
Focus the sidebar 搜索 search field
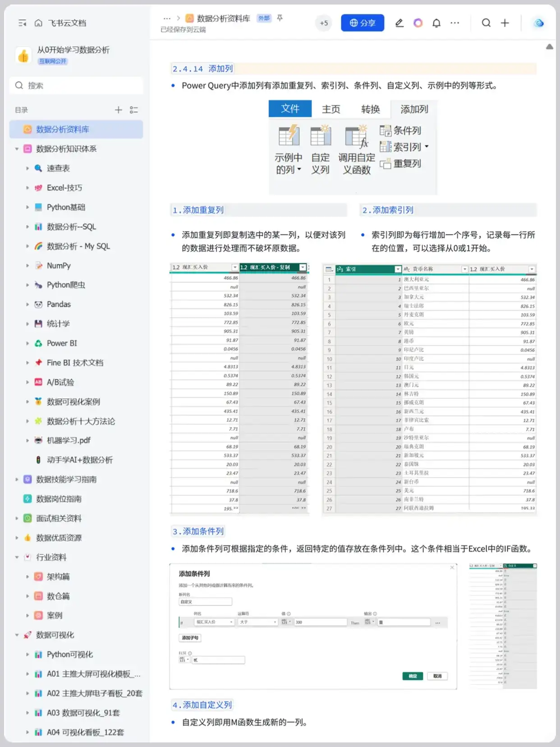[76, 85]
